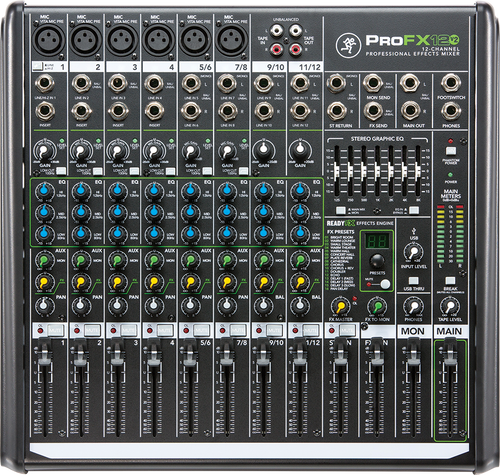Click the channel 1 green Aux Mon knob

(x=44, y=260)
